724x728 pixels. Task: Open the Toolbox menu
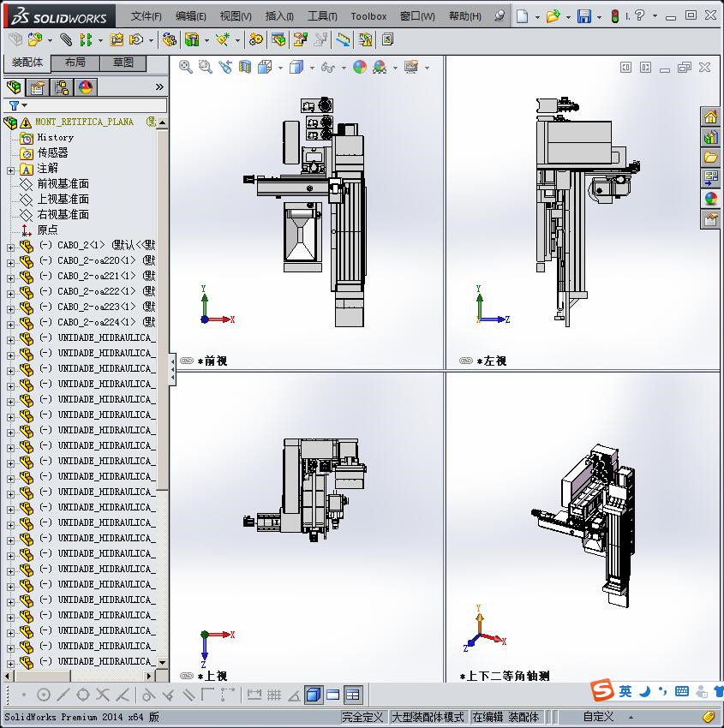(368, 16)
